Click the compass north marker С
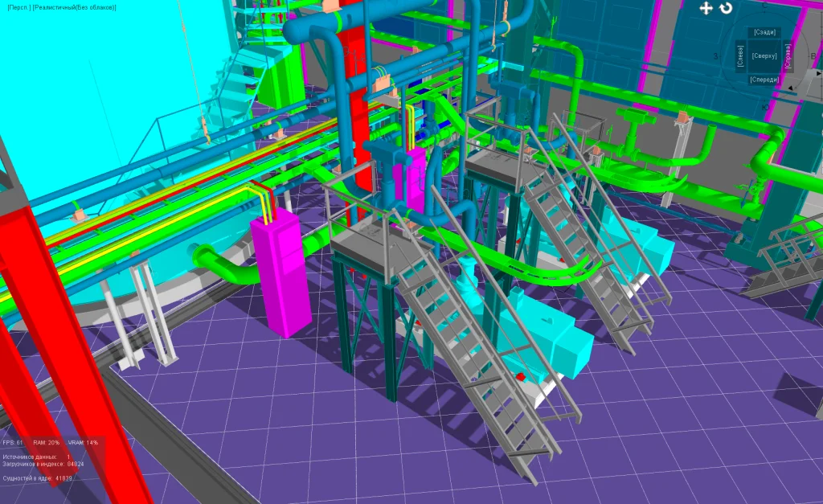The image size is (823, 504). pyautogui.click(x=764, y=6)
